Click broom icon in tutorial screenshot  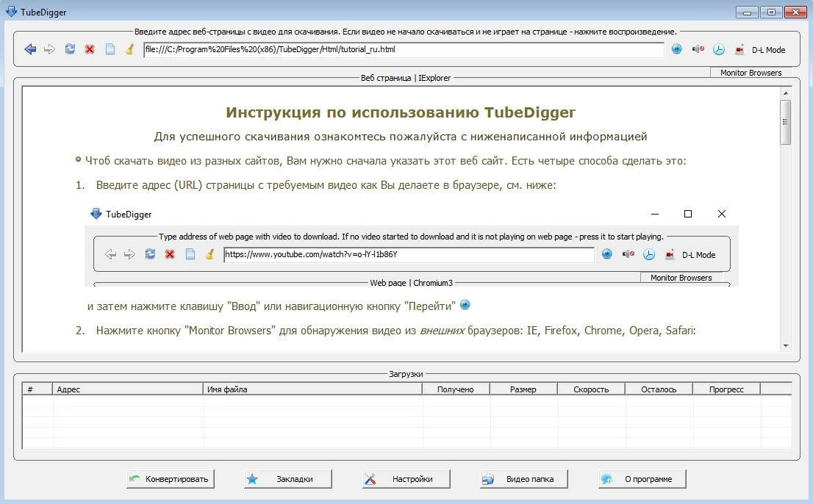[209, 253]
